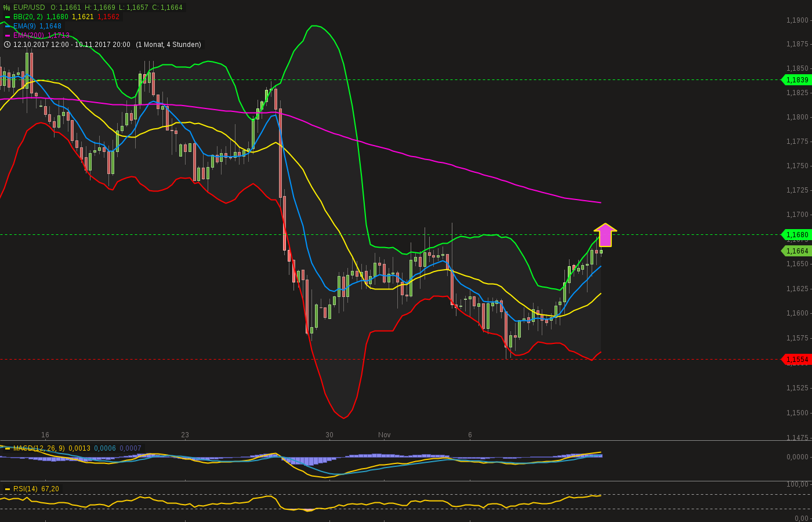This screenshot has height=522, width=812.
Task: Click the MACD value 0,0013
Action: tap(79, 448)
